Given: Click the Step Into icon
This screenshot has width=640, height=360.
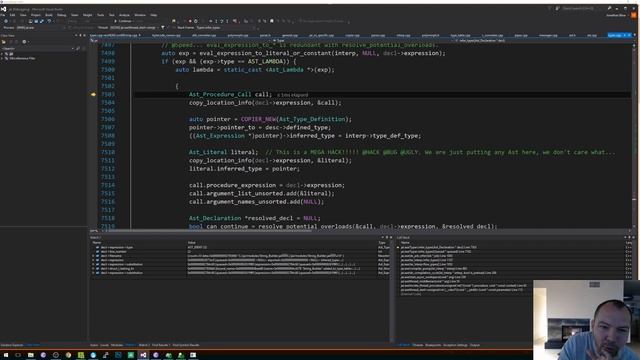Looking at the screenshot, I should pos(216,21).
